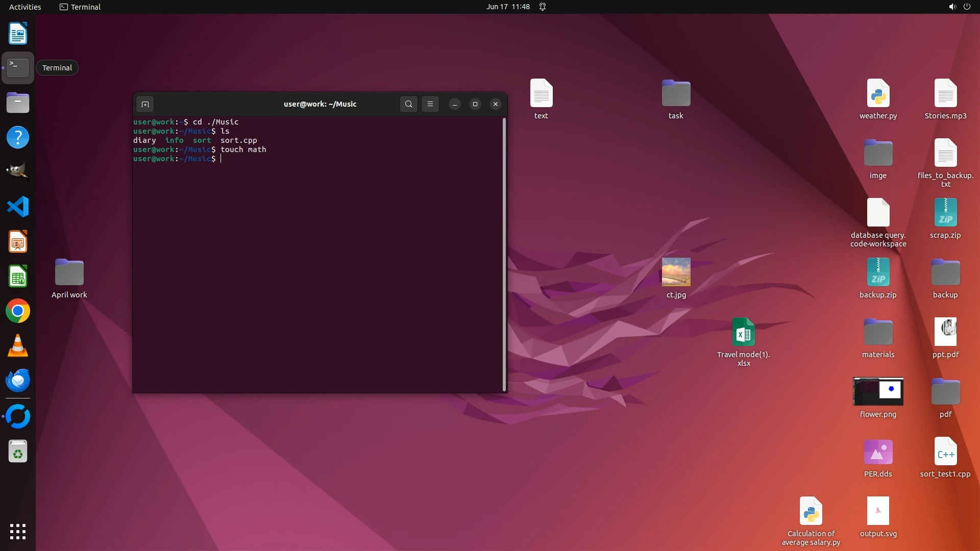Screen dimensions: 980x551
Task: Show all applications grid
Action: [18, 532]
